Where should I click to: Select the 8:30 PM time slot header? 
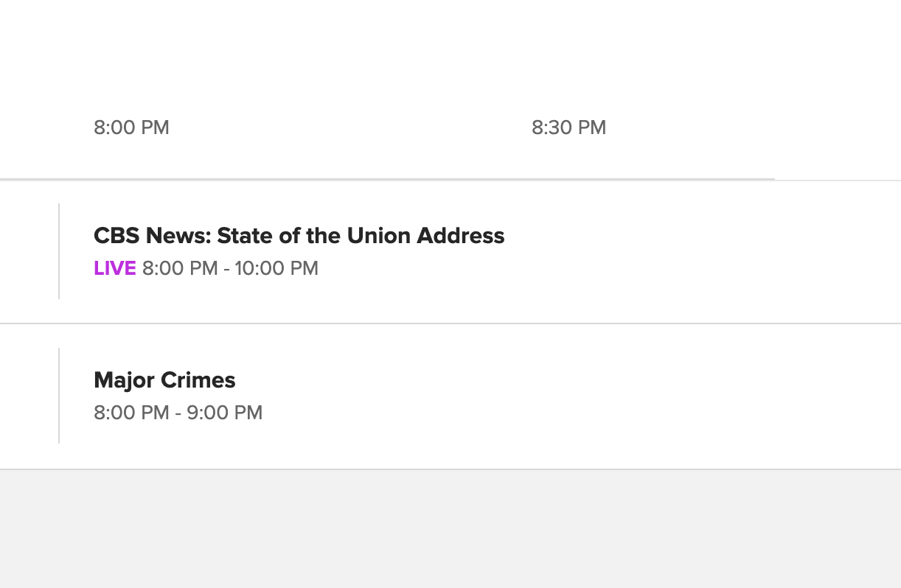(568, 127)
